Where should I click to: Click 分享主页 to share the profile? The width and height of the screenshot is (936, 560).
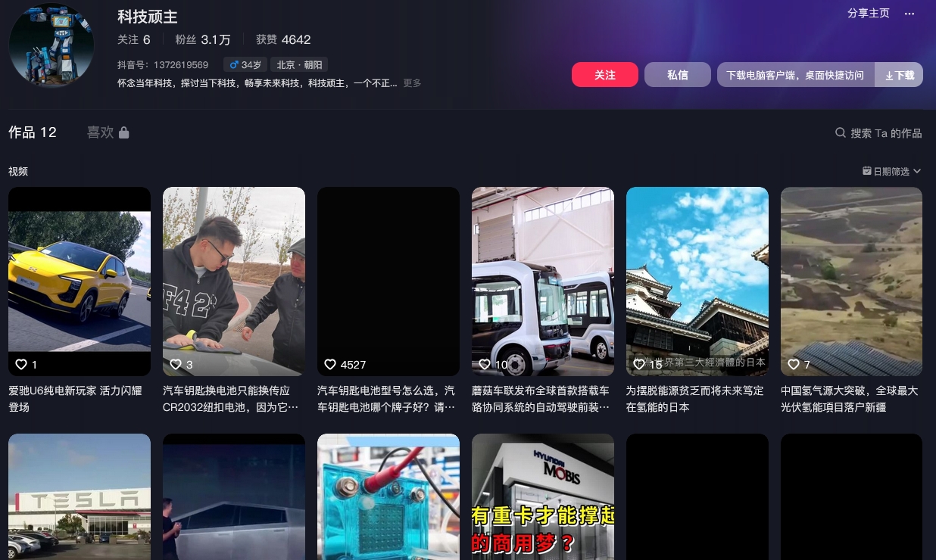pos(869,14)
